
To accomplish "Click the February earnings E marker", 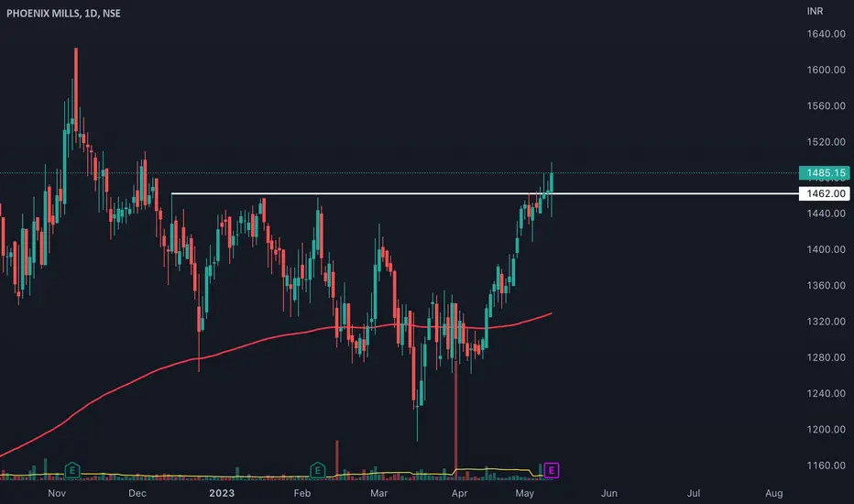I will coord(318,470).
